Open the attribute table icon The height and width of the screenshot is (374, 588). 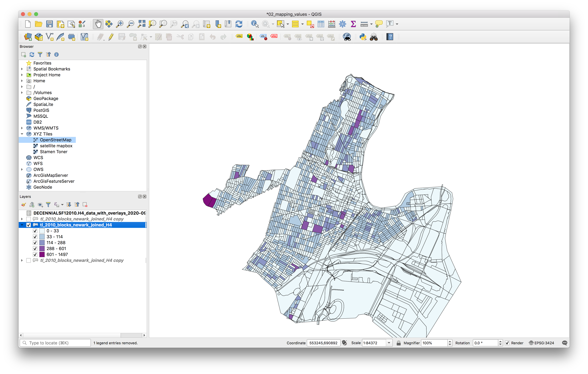point(321,24)
